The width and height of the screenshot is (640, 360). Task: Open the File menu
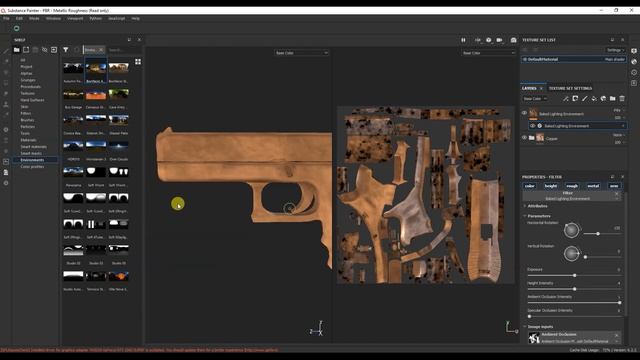click(6, 18)
